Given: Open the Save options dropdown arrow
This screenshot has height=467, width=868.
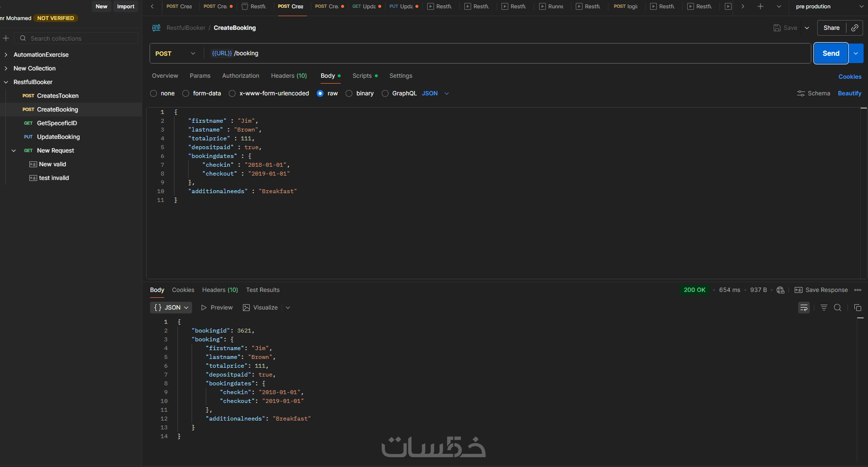Looking at the screenshot, I should (x=807, y=28).
